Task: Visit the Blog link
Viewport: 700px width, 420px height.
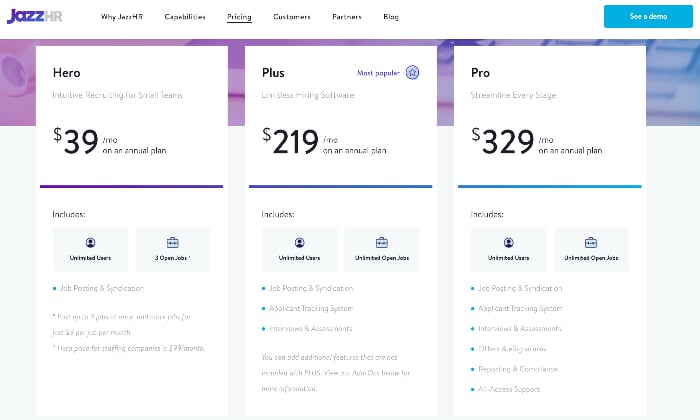Action: (391, 17)
